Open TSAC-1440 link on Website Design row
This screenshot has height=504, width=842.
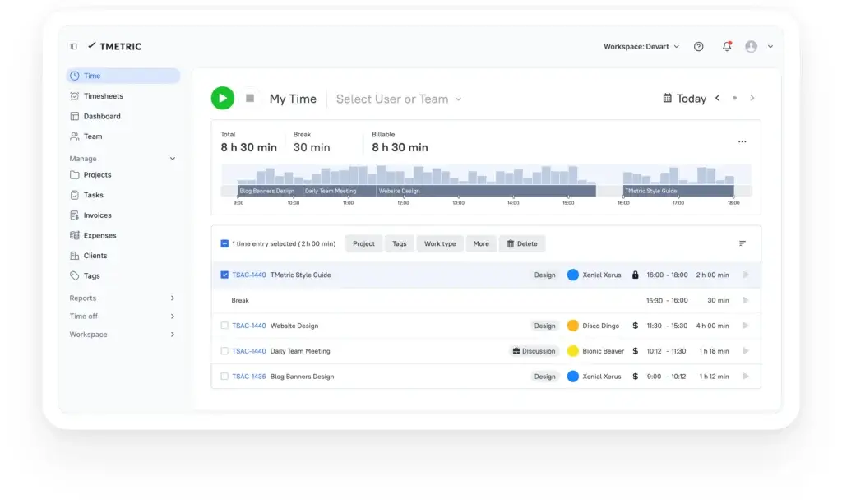pos(248,326)
